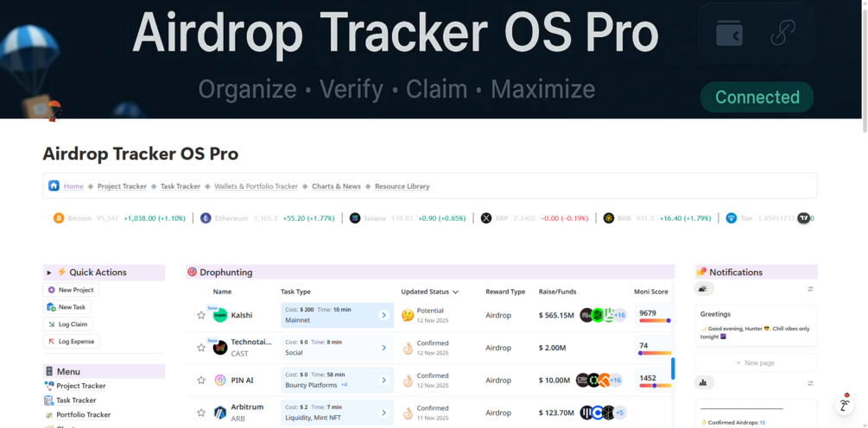Expand Technotainment Social task arrow
Viewport: 868px width, 428px height.
[383, 348]
